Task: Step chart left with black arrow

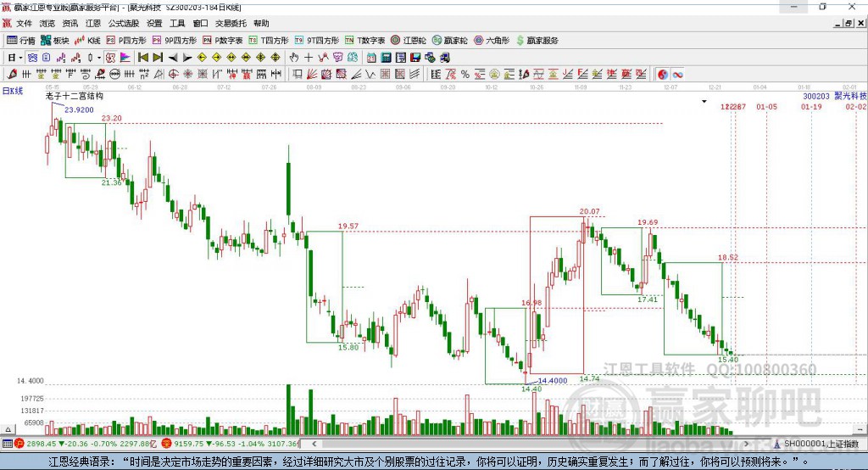Action: point(173,58)
